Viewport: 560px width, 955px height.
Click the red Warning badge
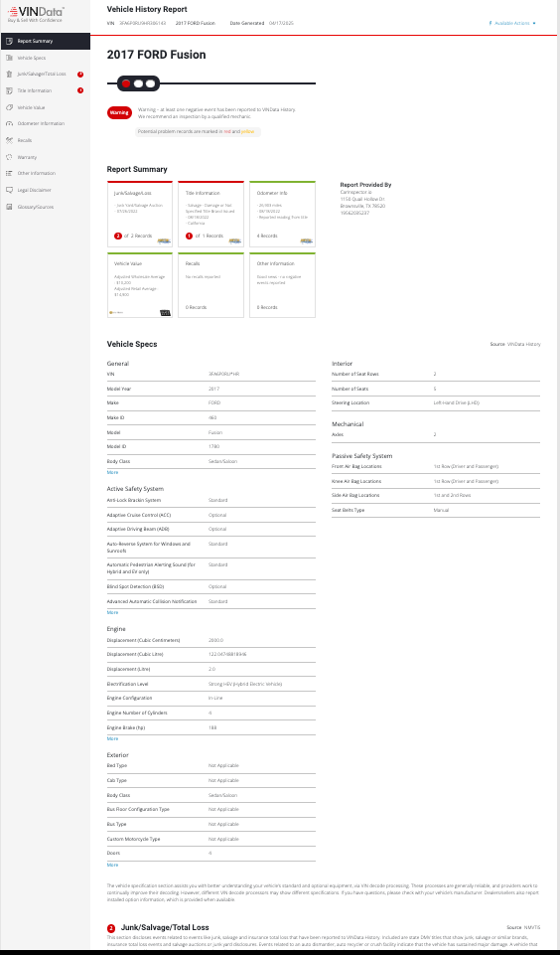pos(119,112)
